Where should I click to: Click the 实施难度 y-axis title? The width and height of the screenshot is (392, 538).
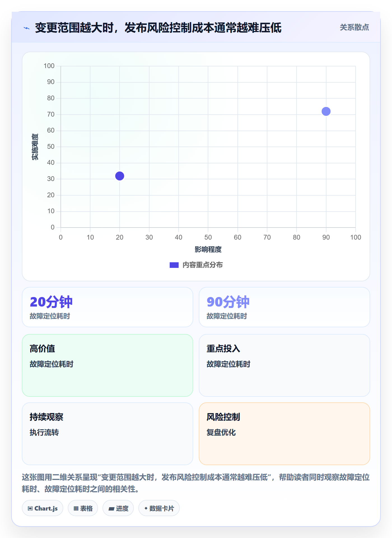[35, 147]
